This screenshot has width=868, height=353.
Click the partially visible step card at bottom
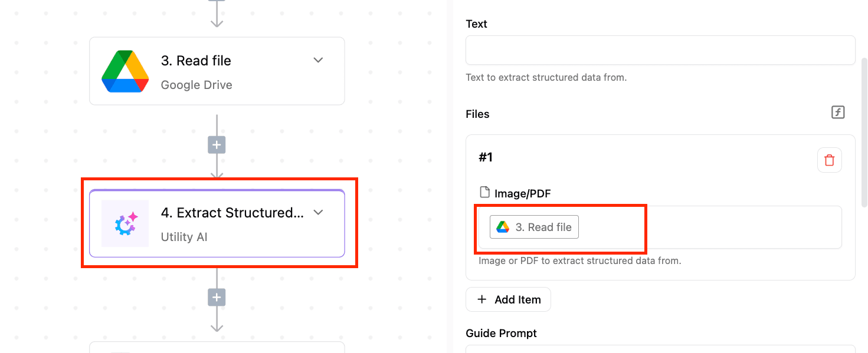click(217, 347)
